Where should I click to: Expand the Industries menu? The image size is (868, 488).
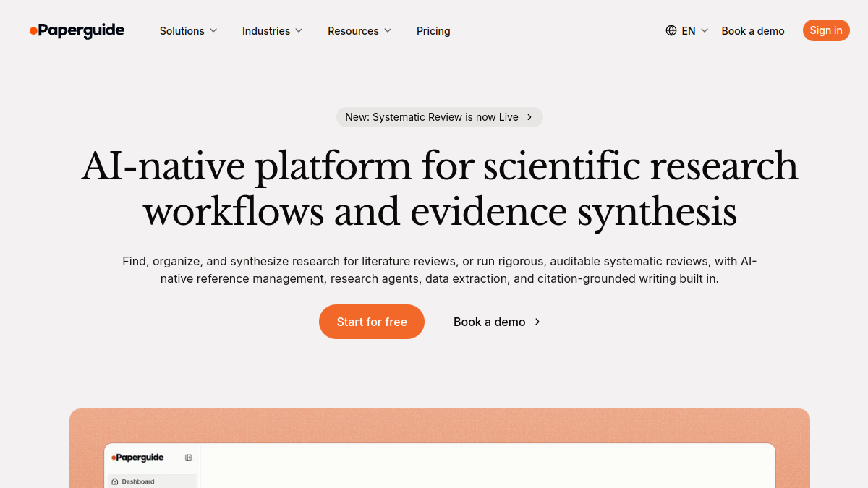point(272,30)
